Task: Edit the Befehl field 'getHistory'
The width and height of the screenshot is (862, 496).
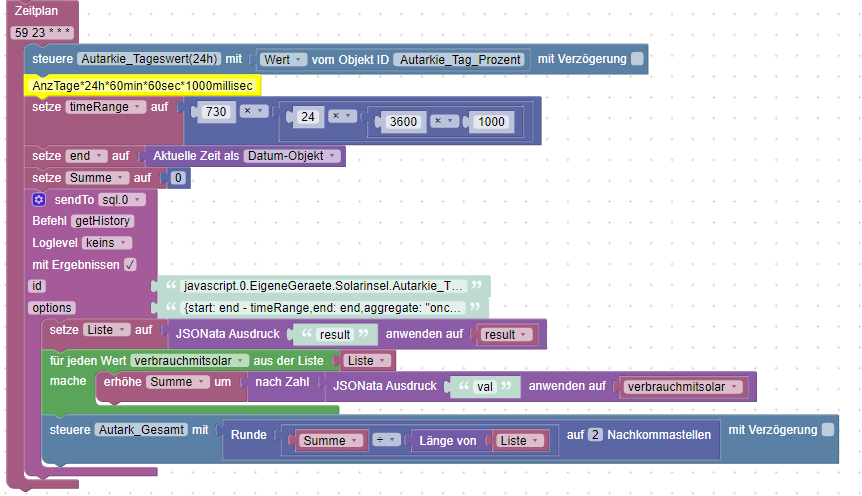Action: point(103,221)
